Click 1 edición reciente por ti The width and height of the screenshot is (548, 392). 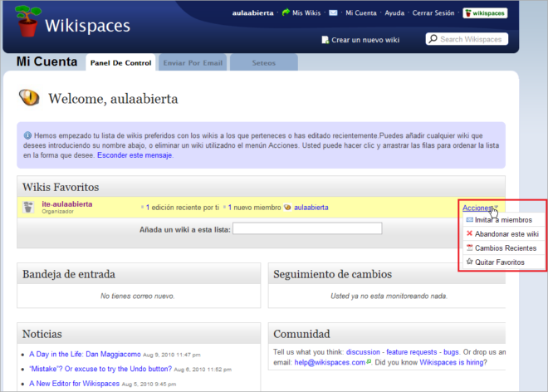[183, 208]
